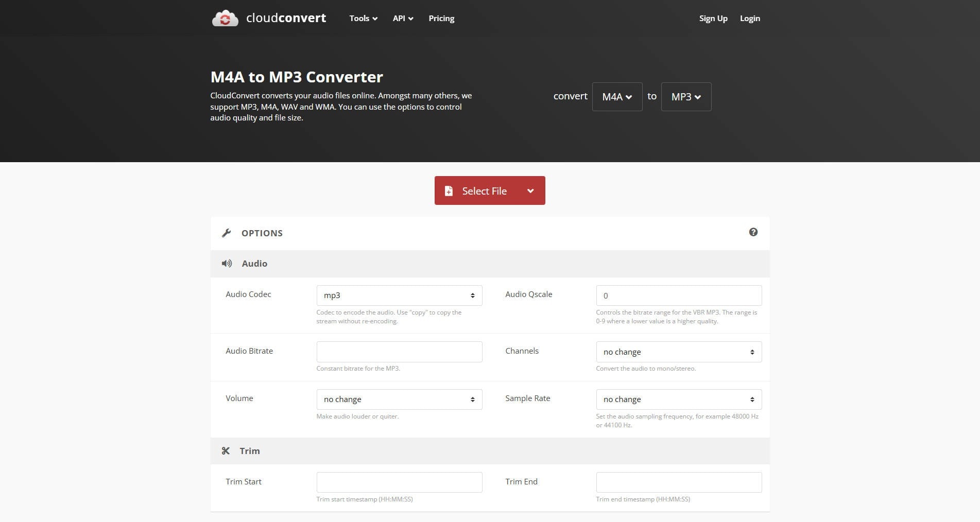This screenshot has height=522, width=980.
Task: Open the Tools menu
Action: tap(363, 18)
